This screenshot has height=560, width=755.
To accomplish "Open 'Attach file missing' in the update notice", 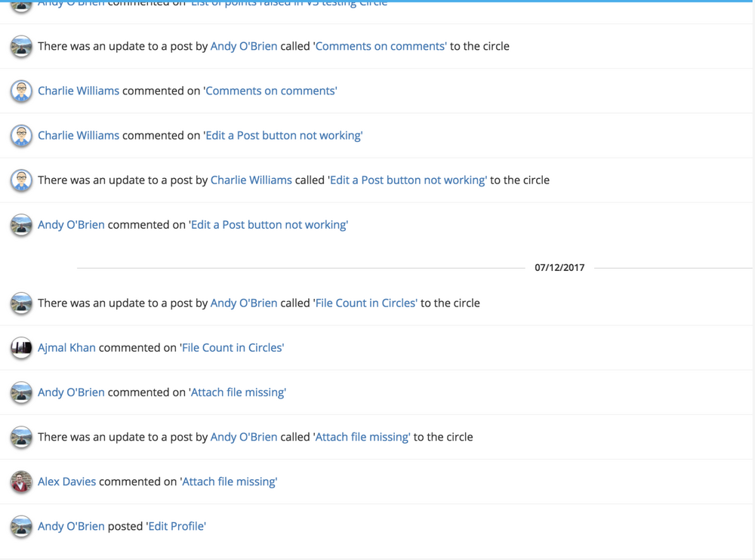I will [362, 437].
